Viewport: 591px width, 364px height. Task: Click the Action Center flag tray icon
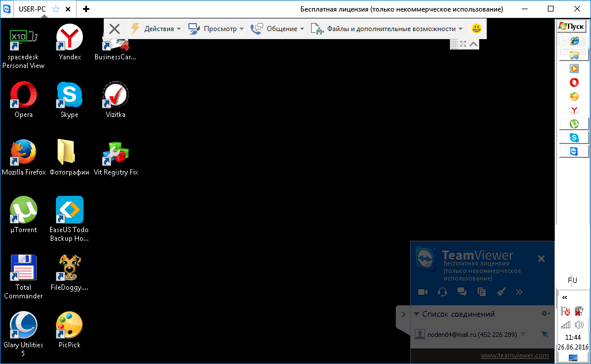(x=566, y=311)
